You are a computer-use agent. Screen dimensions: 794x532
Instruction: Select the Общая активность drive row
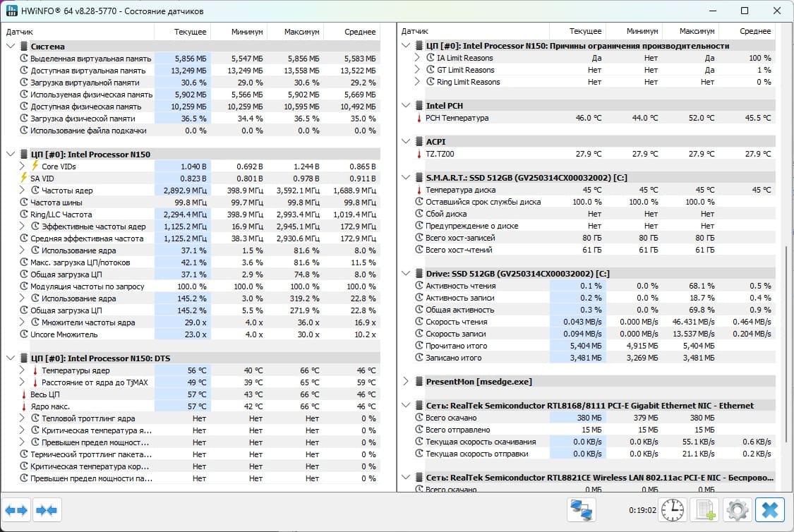click(x=594, y=310)
